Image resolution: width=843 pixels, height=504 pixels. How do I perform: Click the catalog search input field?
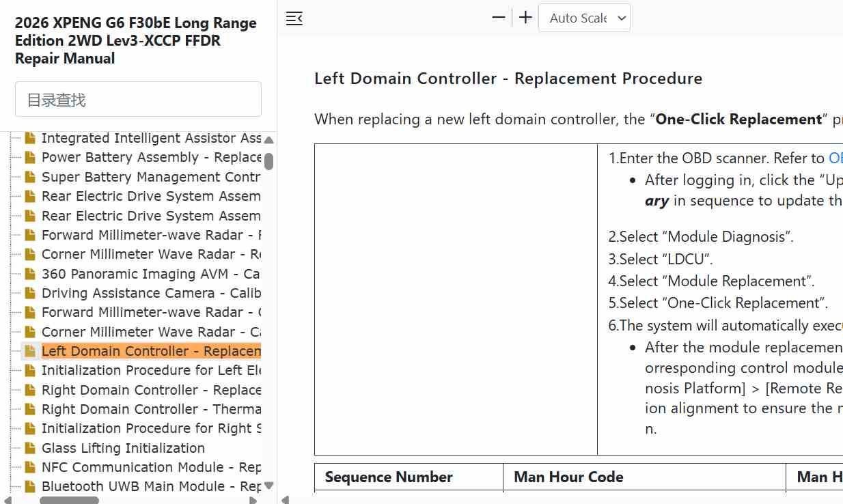click(x=138, y=100)
